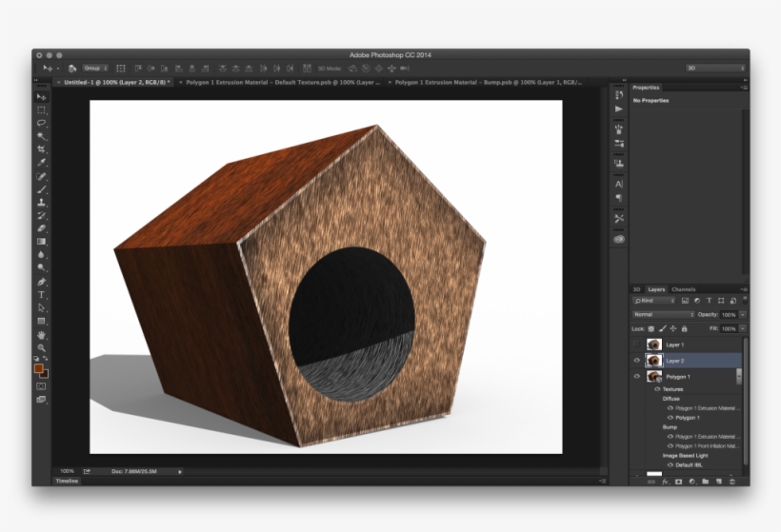781x532 pixels.
Task: Open the Timeline panel at the bottom
Action: pos(67,482)
